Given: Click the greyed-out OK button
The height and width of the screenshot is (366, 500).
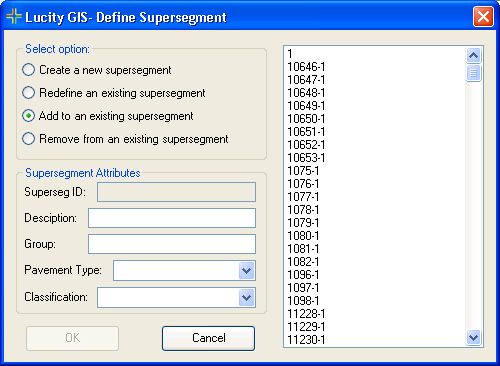Looking at the screenshot, I should pyautogui.click(x=72, y=338).
